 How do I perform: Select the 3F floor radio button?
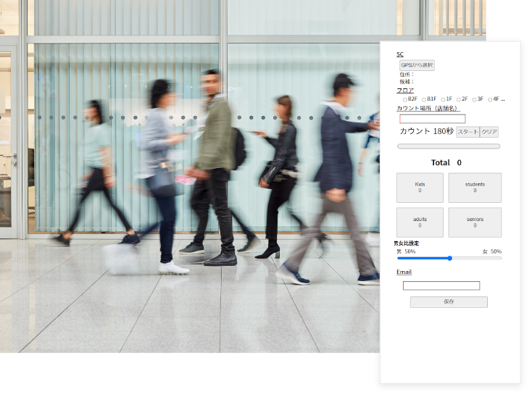474,100
